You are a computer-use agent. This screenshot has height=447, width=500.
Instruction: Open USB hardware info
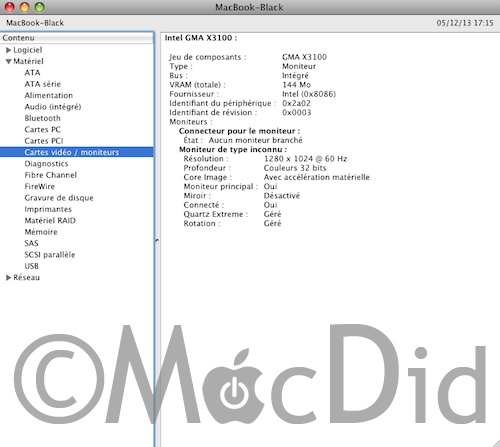point(32,266)
